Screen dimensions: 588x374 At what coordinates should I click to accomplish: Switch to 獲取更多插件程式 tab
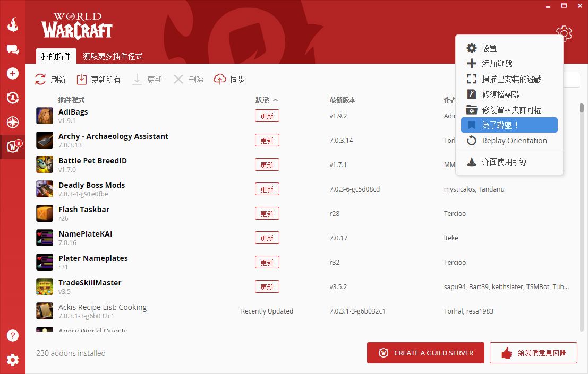click(x=113, y=56)
